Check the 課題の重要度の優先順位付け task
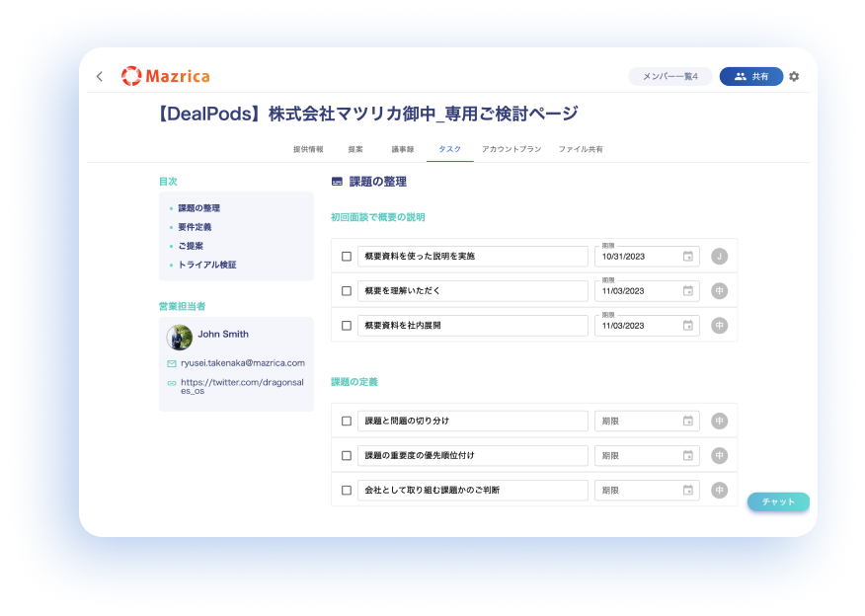865x616 pixels. click(x=347, y=455)
